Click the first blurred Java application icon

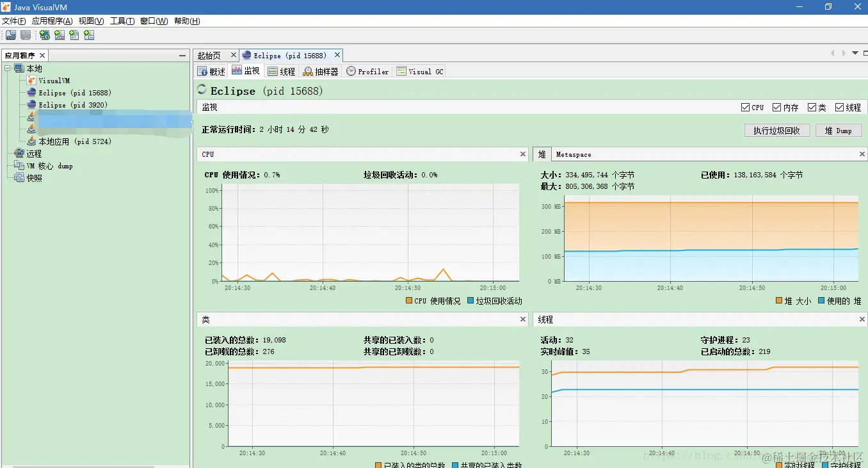31,117
